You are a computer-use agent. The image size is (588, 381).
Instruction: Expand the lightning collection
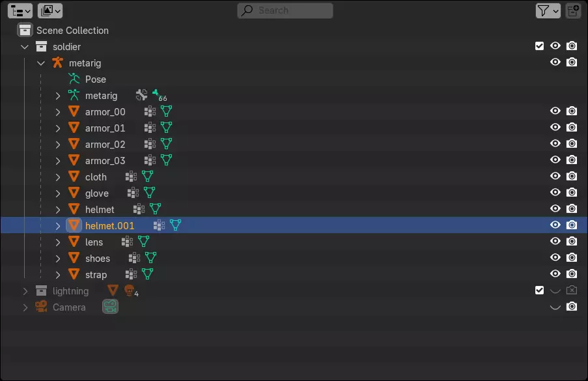click(x=25, y=291)
